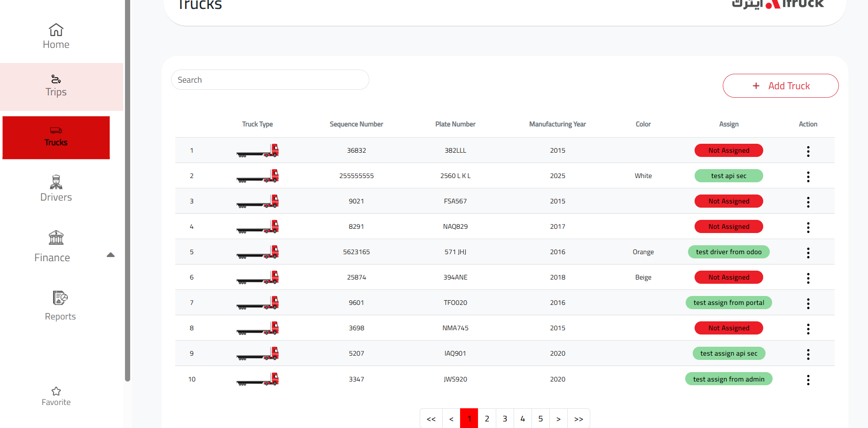Open action menu for truck 394ANE
868x428 pixels.
[x=808, y=278]
